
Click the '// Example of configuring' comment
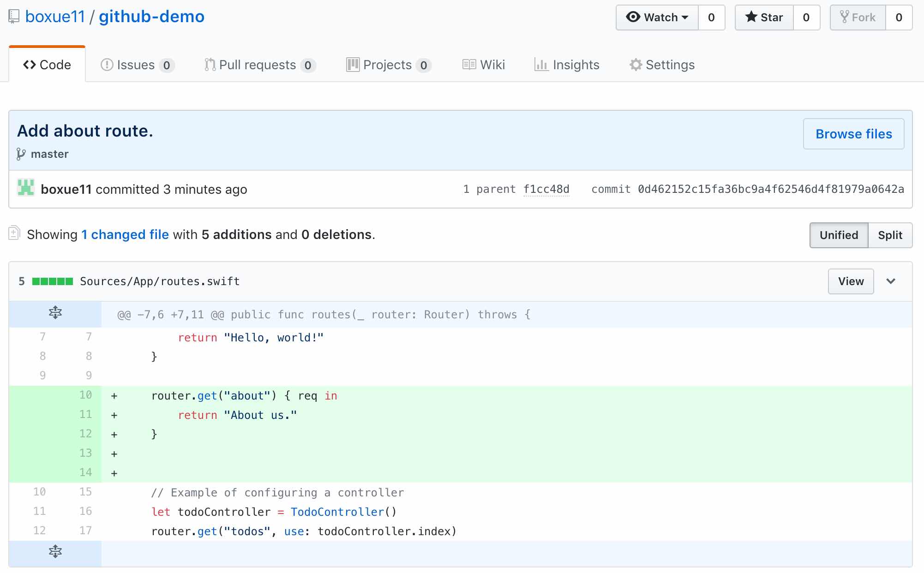coord(277,493)
